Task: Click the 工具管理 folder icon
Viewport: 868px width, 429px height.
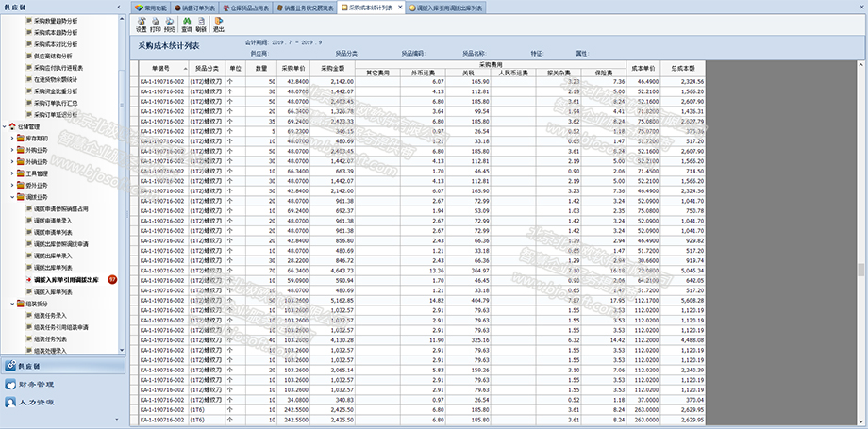Action: tap(21, 173)
